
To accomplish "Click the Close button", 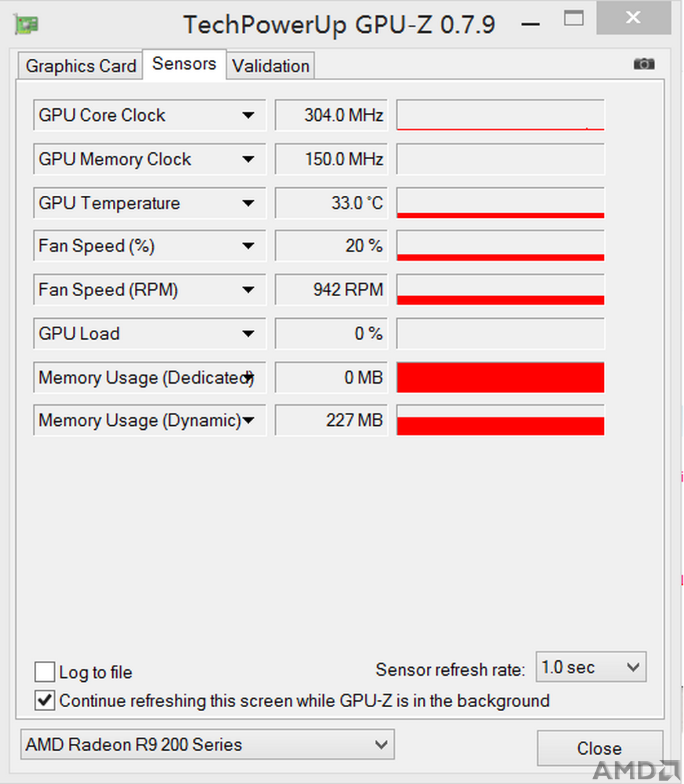I will click(x=600, y=748).
